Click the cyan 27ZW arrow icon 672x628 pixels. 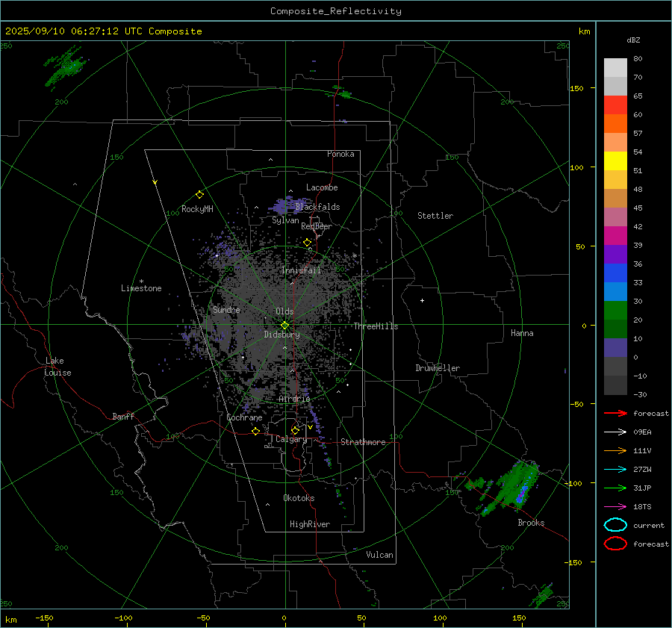coord(615,470)
